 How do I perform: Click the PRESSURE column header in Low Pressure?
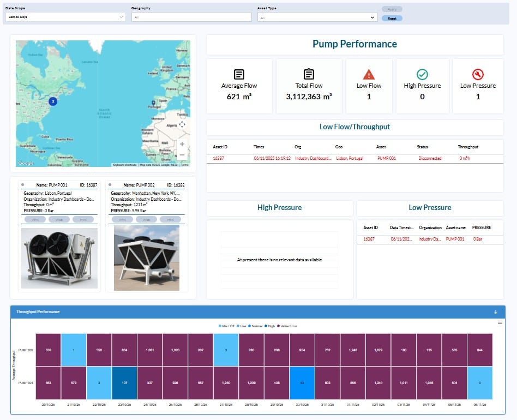coord(482,227)
